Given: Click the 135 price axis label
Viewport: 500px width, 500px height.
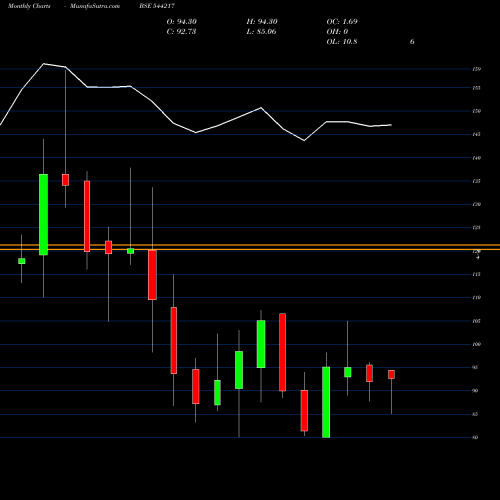Looking at the screenshot, I should [476, 181].
